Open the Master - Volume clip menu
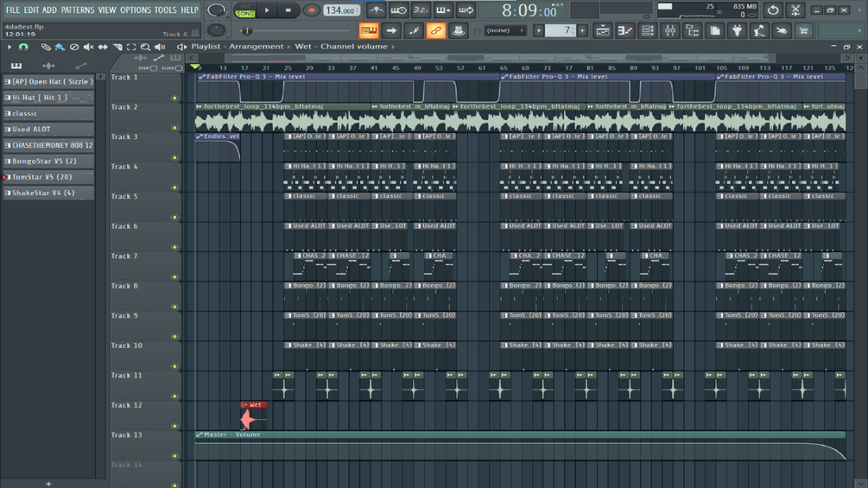 pos(200,435)
